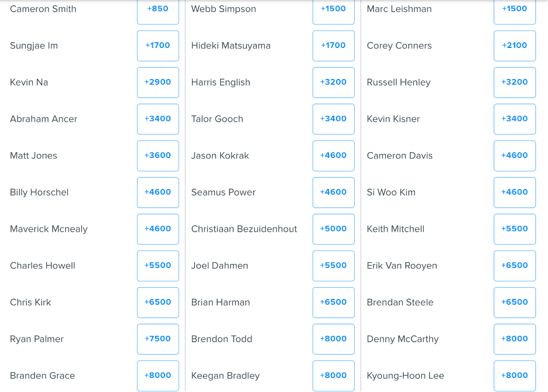This screenshot has height=392, width=548.
Task: Click Si Woo Kim's +4600 button
Action: [x=515, y=192]
